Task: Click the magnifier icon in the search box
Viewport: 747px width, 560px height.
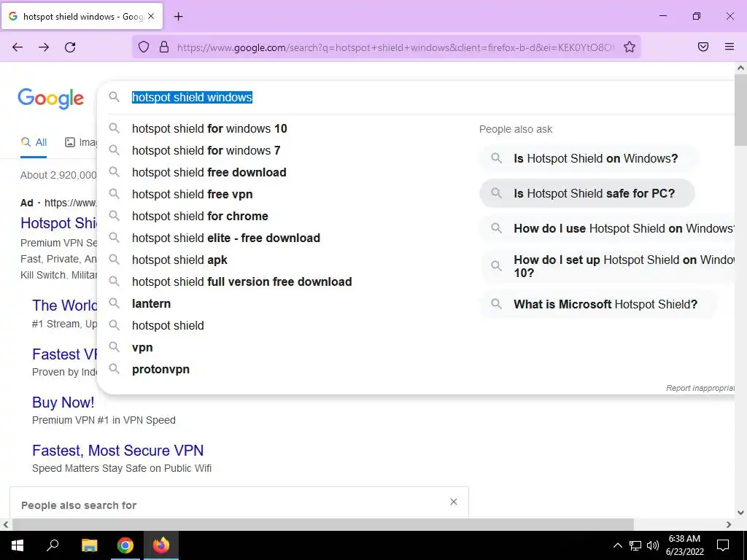Action: (114, 97)
